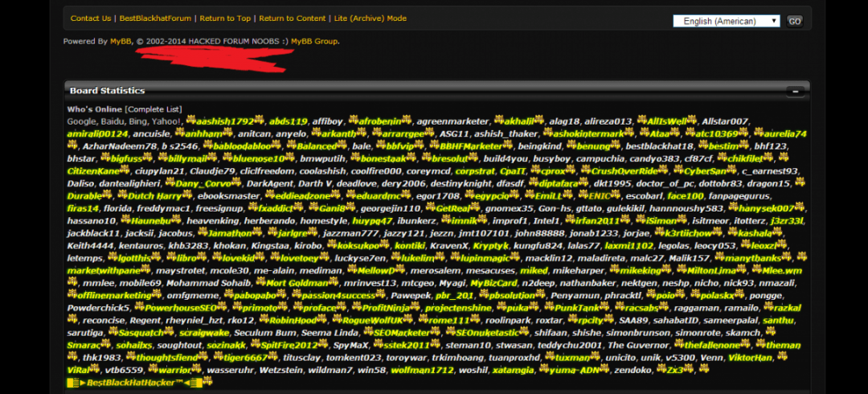868x394 pixels.
Task: Open the Complete List of online users
Action: point(154,109)
